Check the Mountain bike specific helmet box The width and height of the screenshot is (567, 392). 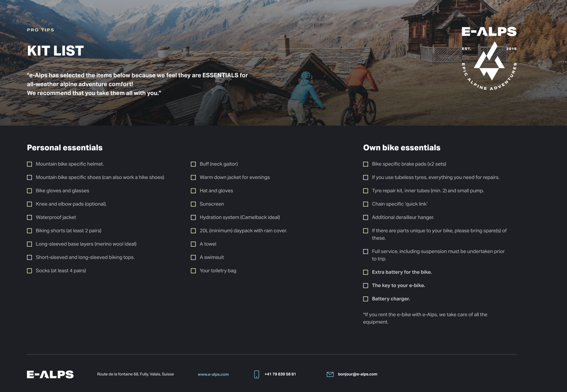[29, 164]
